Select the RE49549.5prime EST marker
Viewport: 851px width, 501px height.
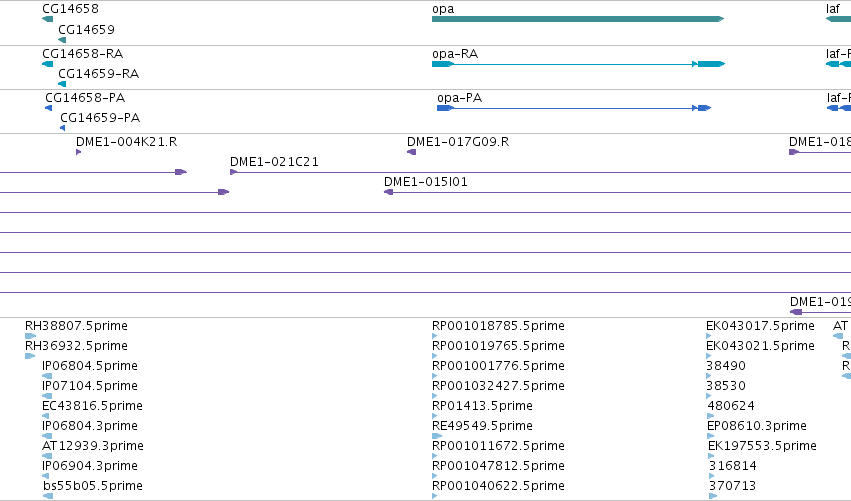tap(437, 436)
